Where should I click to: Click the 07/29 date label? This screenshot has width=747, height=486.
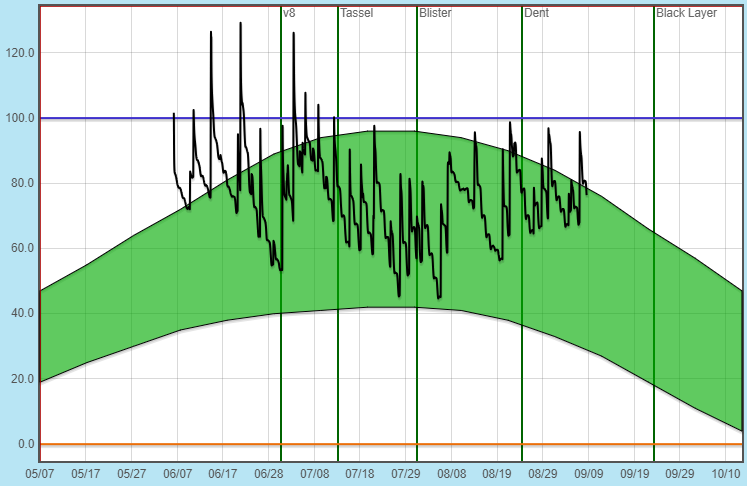coord(405,474)
